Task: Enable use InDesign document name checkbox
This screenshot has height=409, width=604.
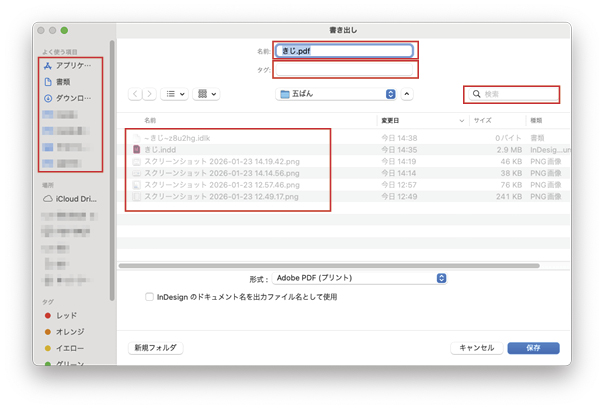Action: [x=150, y=297]
